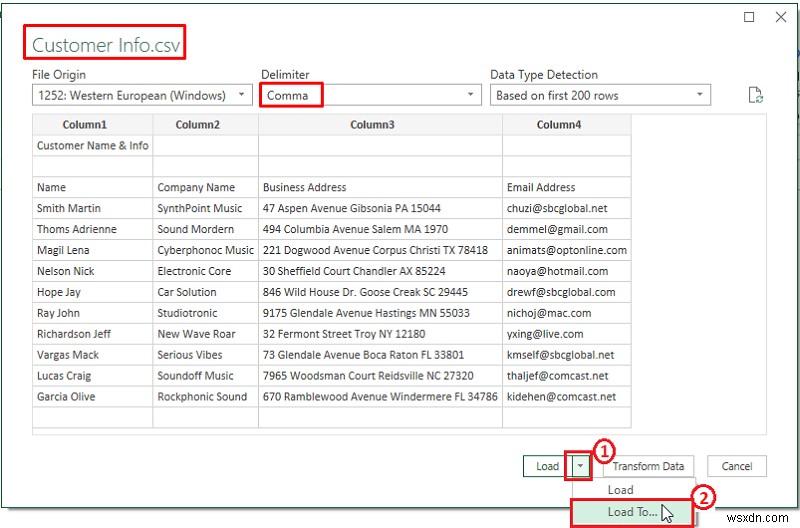This screenshot has width=800, height=528.
Task: Click the 'nichoj@mac.com' cell
Action: (567, 313)
